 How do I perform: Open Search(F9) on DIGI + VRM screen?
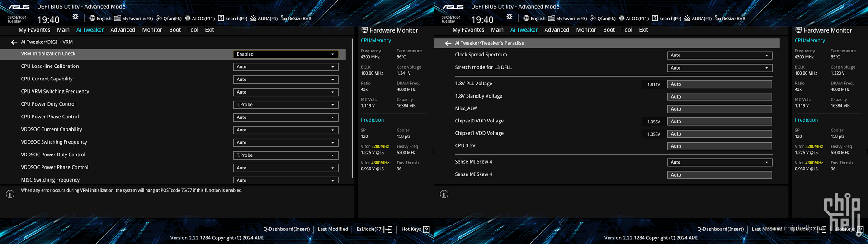pyautogui.click(x=233, y=19)
